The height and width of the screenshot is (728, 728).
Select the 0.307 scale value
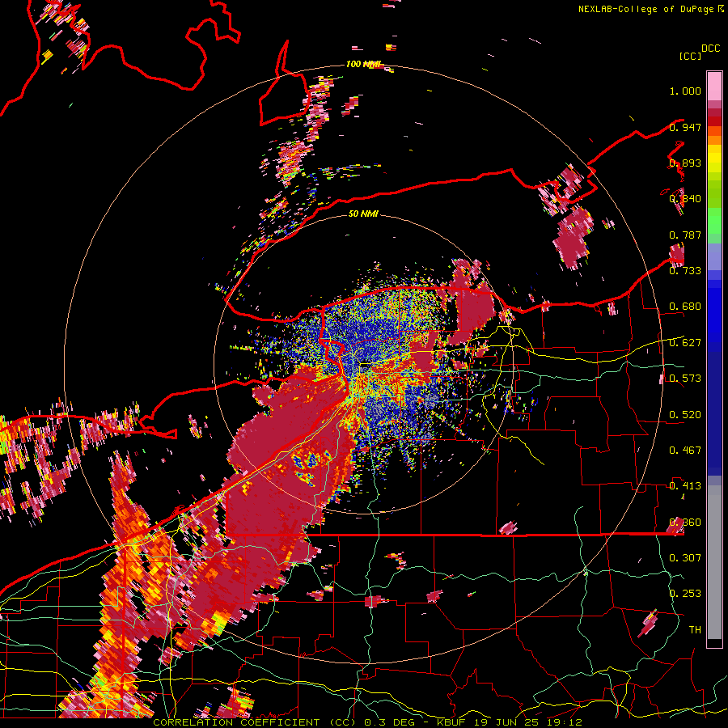point(685,558)
